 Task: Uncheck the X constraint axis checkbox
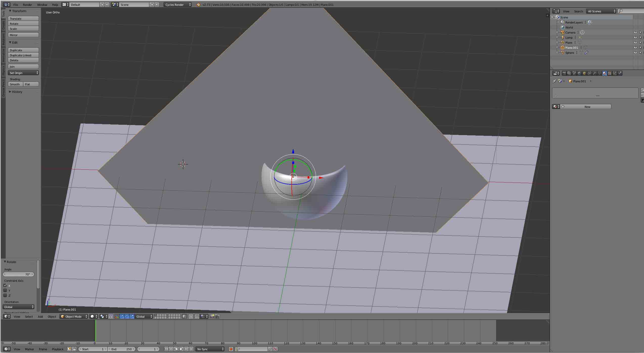tap(5, 285)
